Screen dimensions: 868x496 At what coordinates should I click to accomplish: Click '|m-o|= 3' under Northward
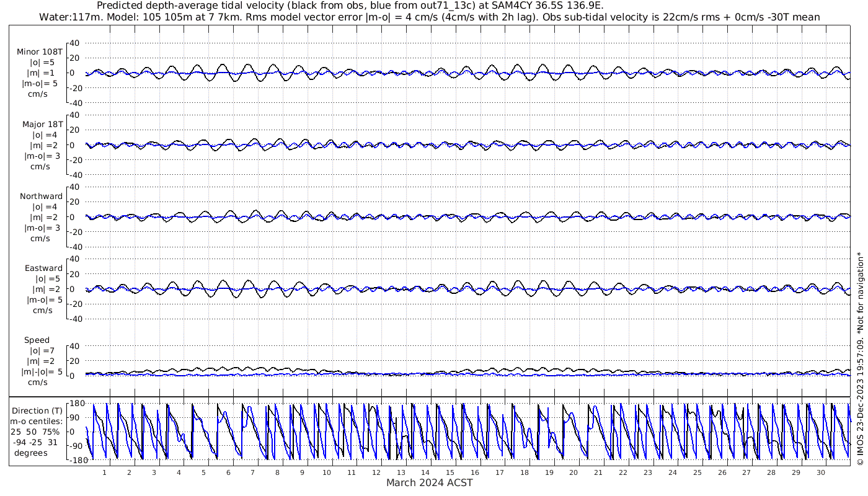point(42,228)
